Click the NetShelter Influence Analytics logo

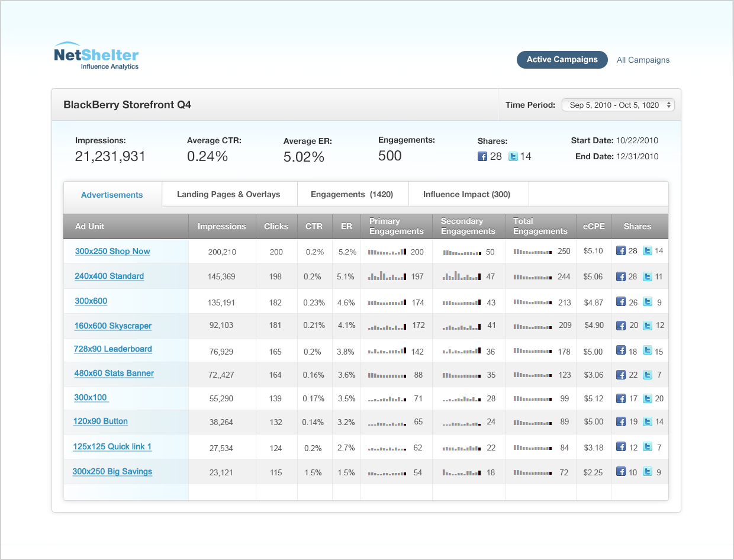96,56
